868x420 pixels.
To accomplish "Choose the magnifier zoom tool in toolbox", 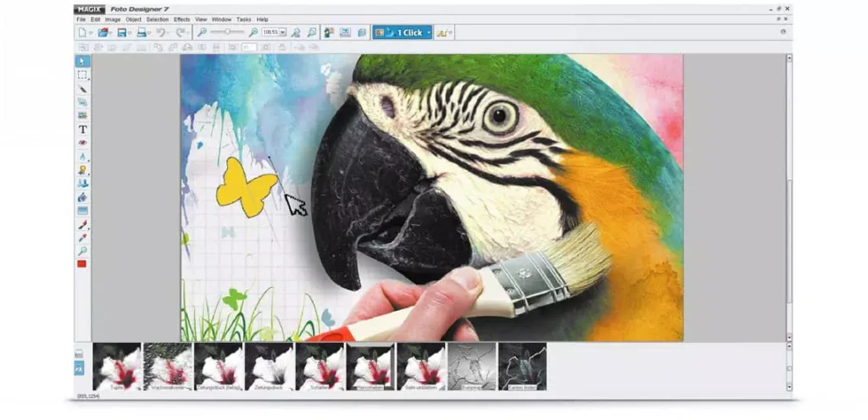I will [x=82, y=251].
